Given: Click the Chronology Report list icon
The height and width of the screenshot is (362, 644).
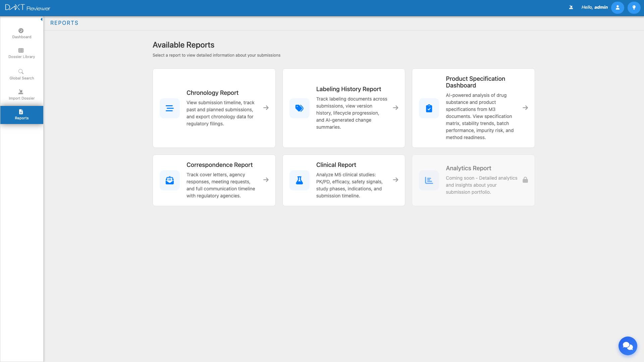Looking at the screenshot, I should pyautogui.click(x=169, y=108).
